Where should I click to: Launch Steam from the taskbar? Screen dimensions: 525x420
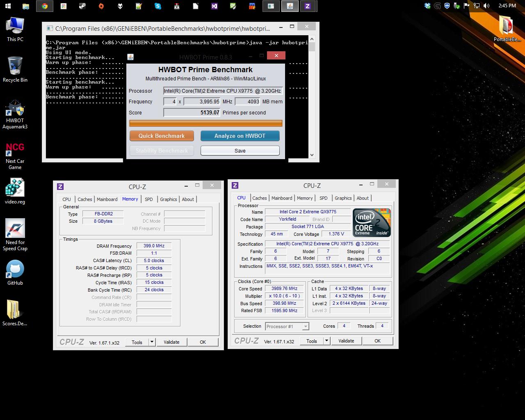82,6
